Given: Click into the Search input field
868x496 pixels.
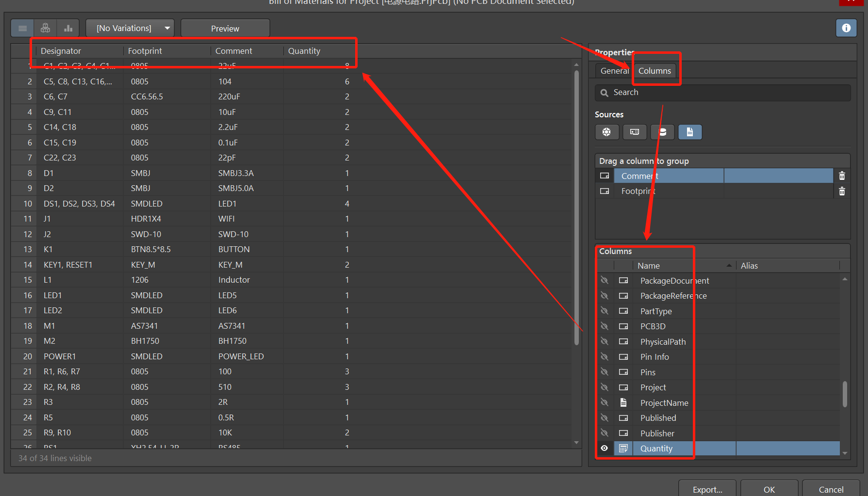Looking at the screenshot, I should pos(723,93).
